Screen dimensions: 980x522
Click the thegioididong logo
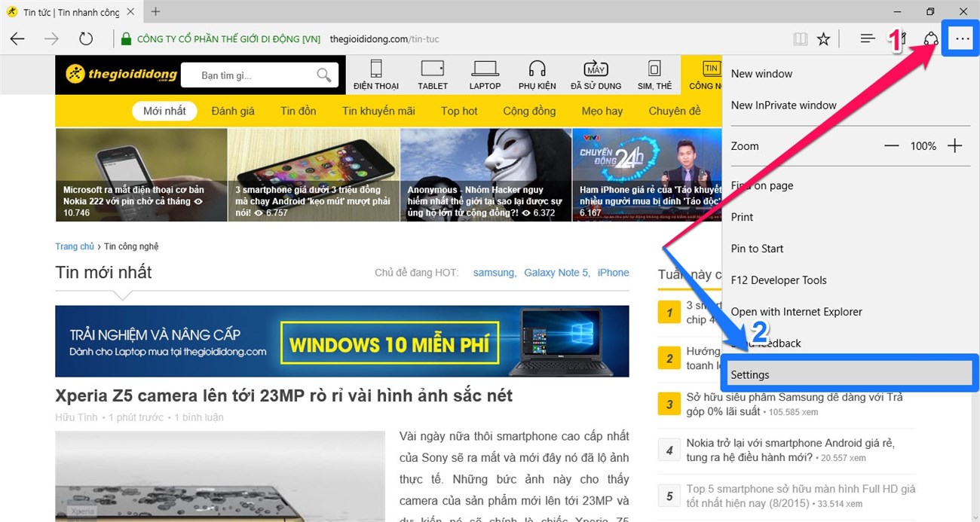point(121,74)
